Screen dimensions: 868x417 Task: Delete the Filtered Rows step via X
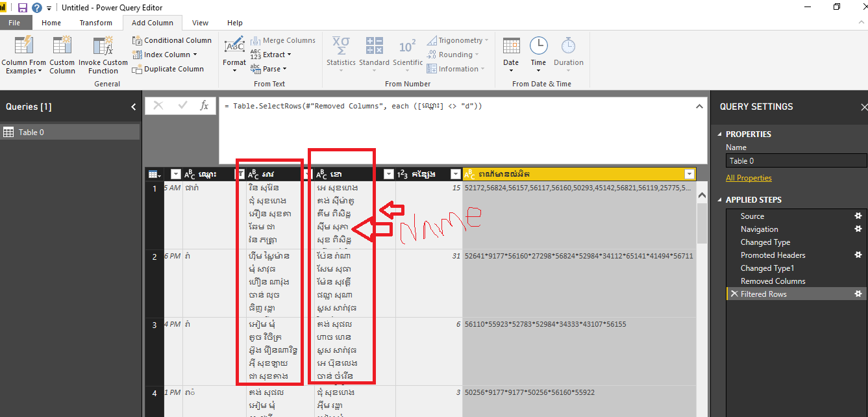point(734,294)
